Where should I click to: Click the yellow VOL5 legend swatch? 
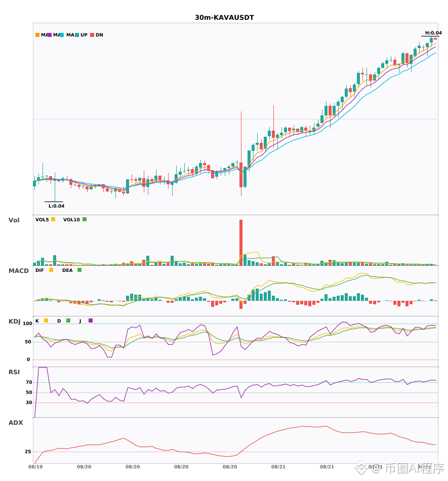(53, 219)
